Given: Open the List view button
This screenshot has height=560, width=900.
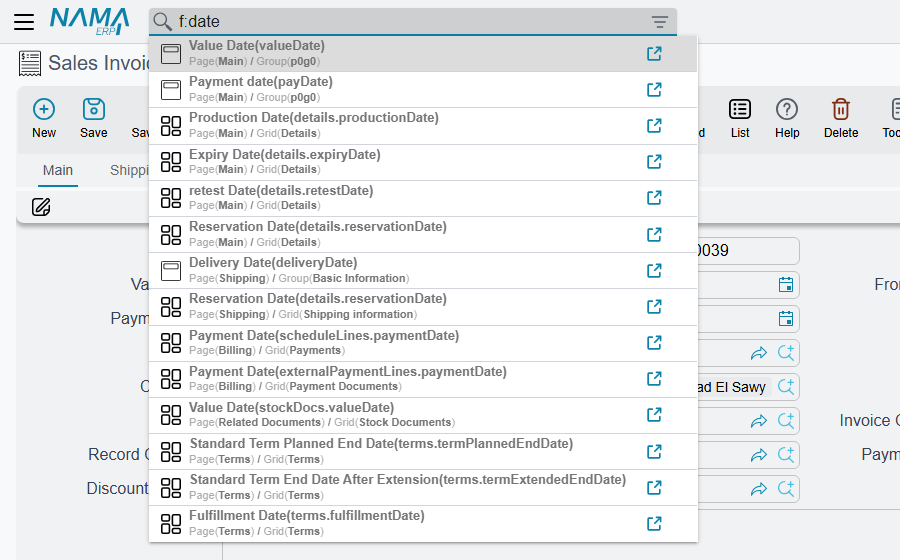Looking at the screenshot, I should 740,118.
